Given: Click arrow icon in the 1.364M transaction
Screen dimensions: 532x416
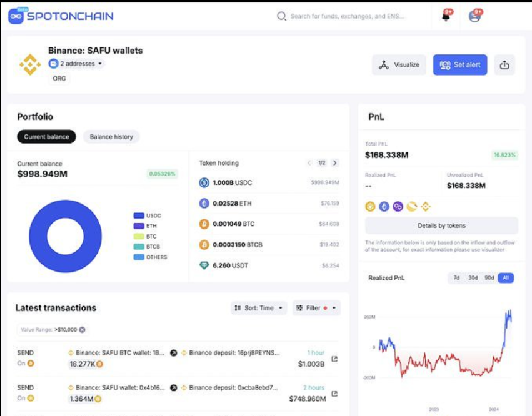Looking at the screenshot, I should pos(173,387).
